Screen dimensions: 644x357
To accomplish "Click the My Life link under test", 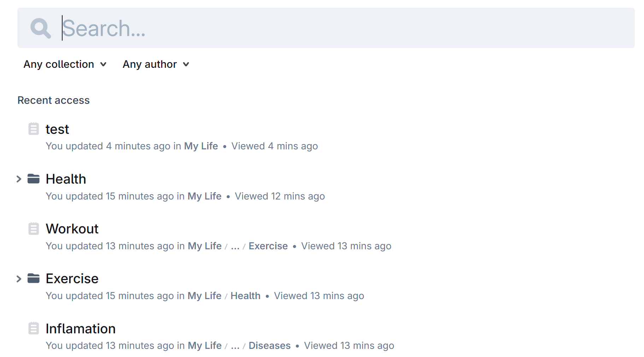I will point(201,146).
